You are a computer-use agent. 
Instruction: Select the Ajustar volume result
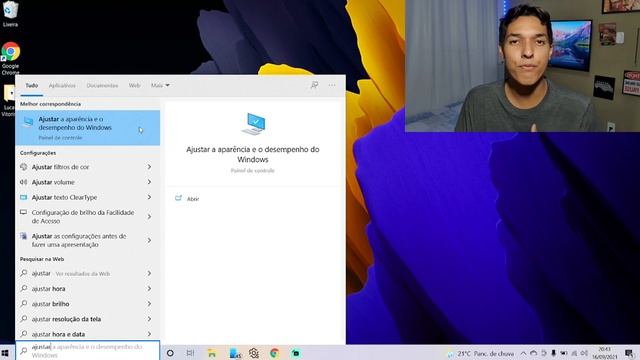pos(53,182)
